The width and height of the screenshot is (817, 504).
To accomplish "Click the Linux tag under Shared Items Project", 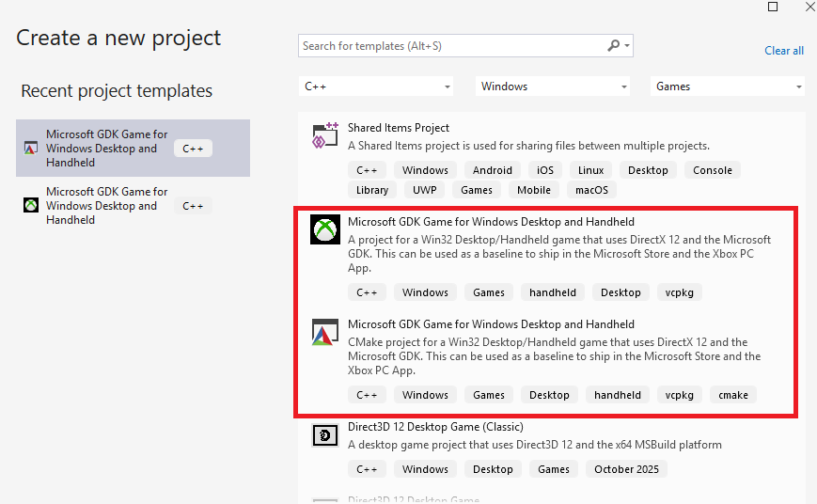I will (x=590, y=170).
